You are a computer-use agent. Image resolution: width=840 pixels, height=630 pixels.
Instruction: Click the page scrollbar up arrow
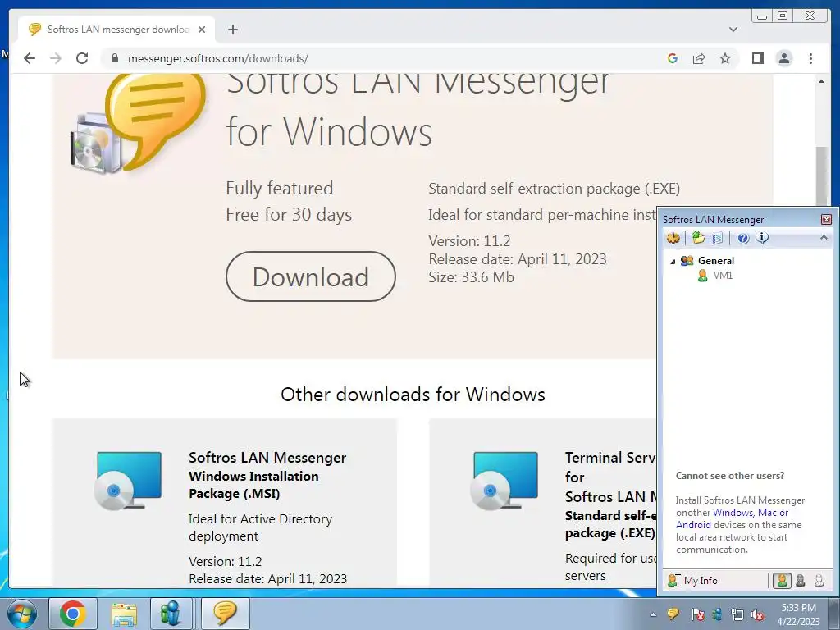point(821,81)
